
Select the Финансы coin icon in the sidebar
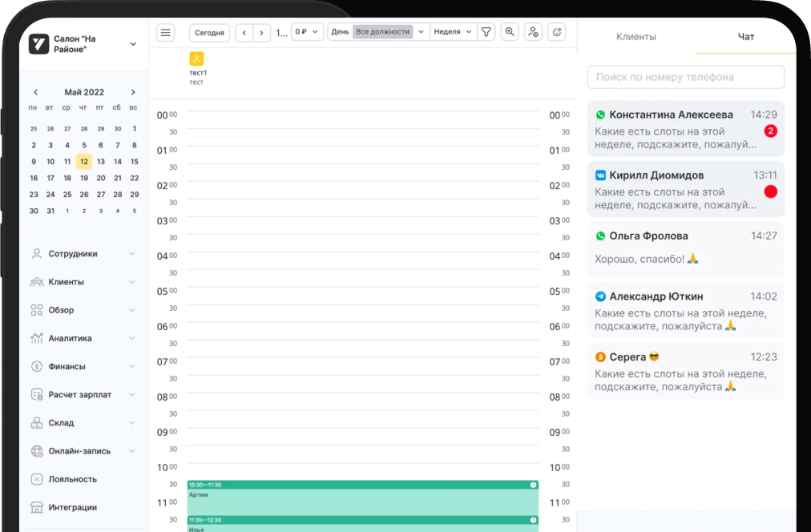click(x=37, y=366)
